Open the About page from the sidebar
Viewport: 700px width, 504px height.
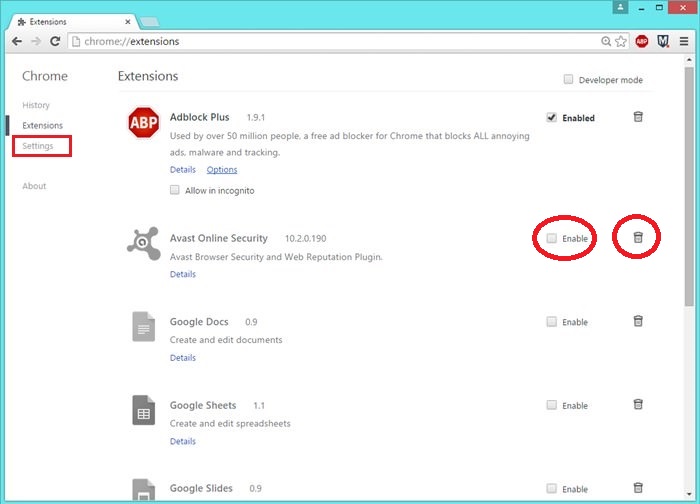pos(34,186)
